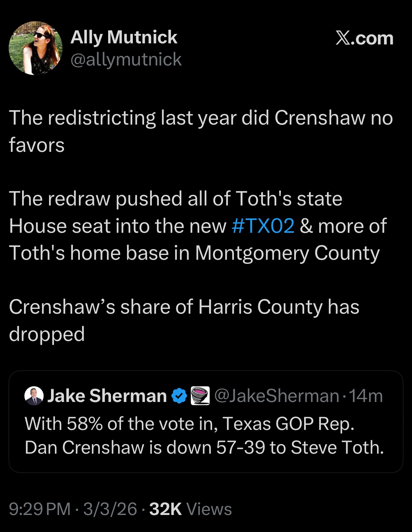This screenshot has height=532, width=412.
Task: Click the X.com logo
Action: click(x=364, y=39)
